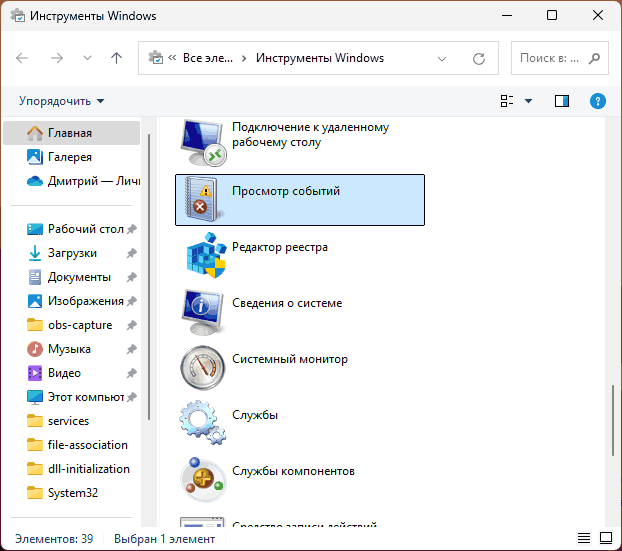
Task: Switch to details view in status bar
Action: pos(584,538)
